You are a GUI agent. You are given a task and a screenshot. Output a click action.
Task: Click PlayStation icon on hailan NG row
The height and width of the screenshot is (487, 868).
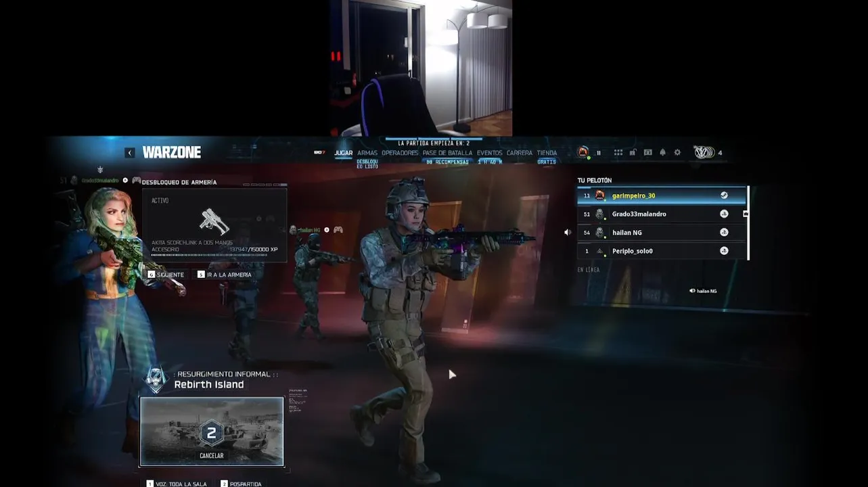click(x=724, y=232)
